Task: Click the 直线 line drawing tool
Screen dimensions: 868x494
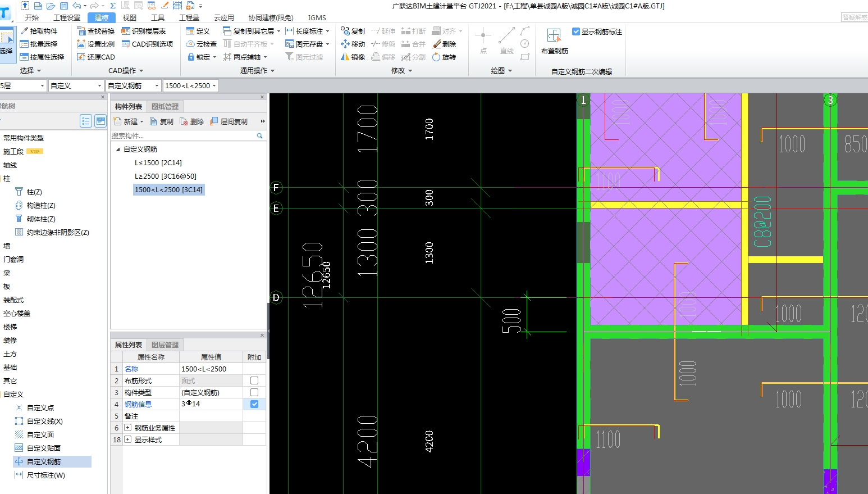Action: pos(506,41)
